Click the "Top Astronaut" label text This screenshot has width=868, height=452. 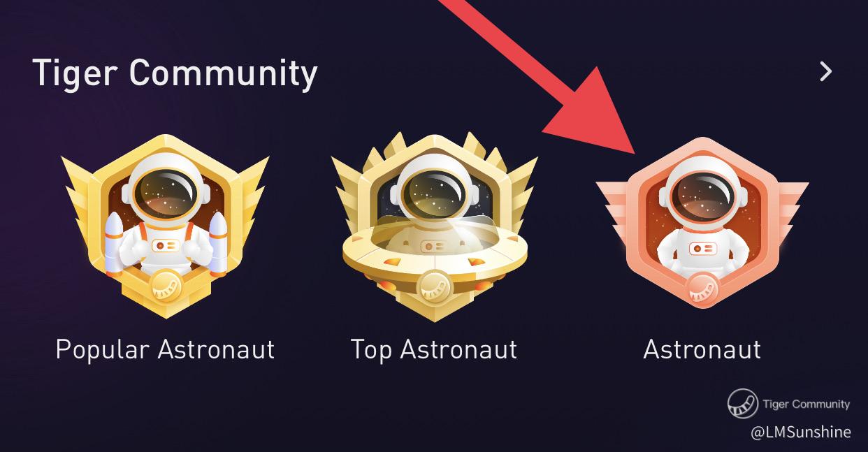[x=434, y=349]
